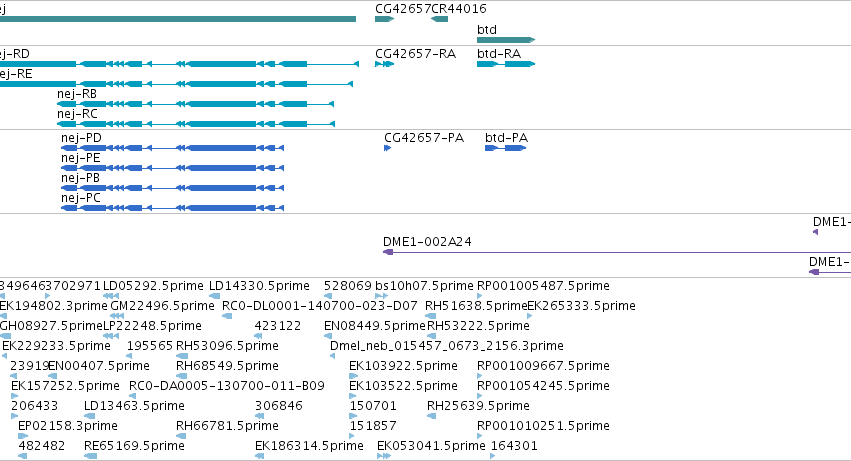851x461 pixels.
Task: Select EST LD14330.5prime
Action: [259, 286]
